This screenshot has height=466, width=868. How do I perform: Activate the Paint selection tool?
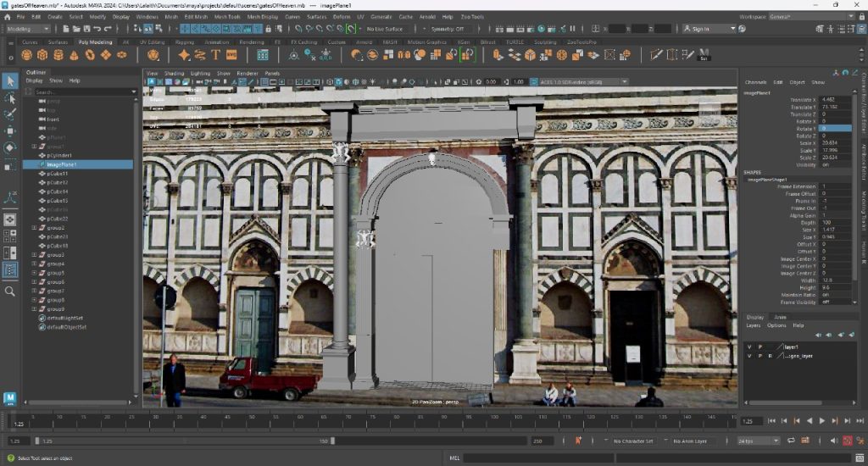click(10, 114)
